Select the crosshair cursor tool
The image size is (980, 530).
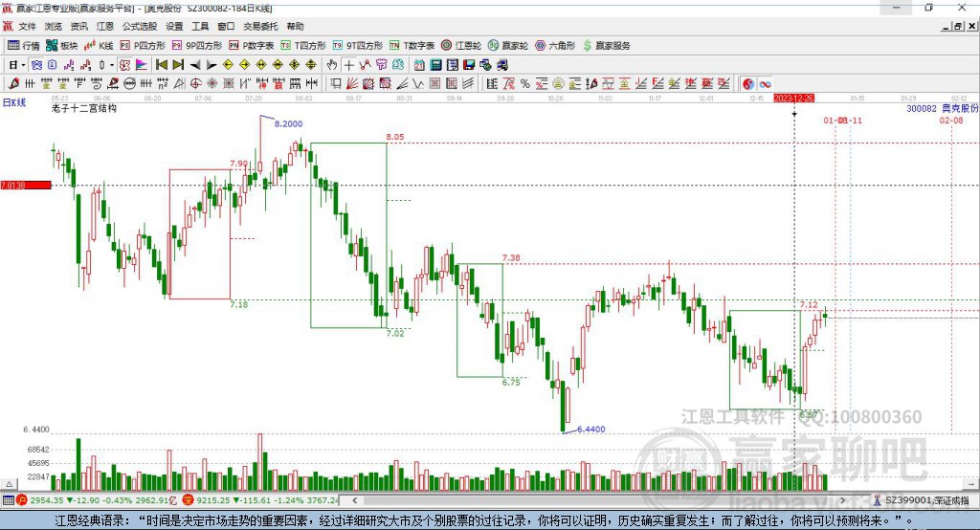click(x=348, y=65)
